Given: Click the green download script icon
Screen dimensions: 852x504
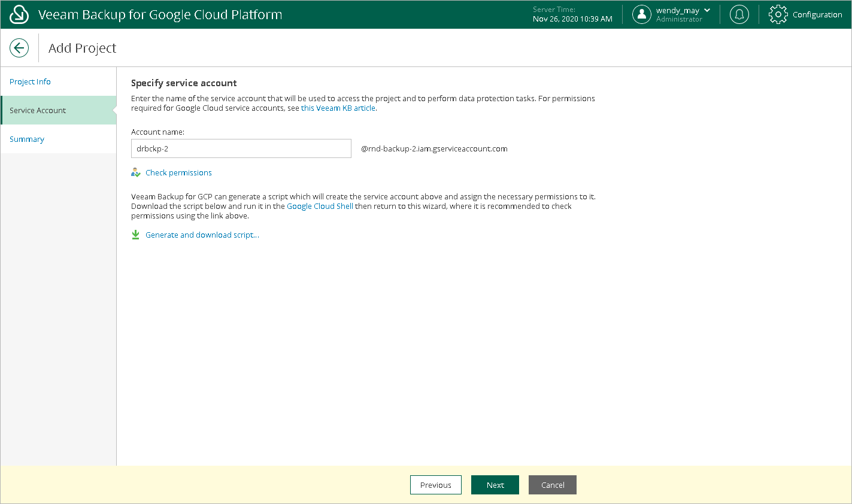Looking at the screenshot, I should pyautogui.click(x=136, y=235).
